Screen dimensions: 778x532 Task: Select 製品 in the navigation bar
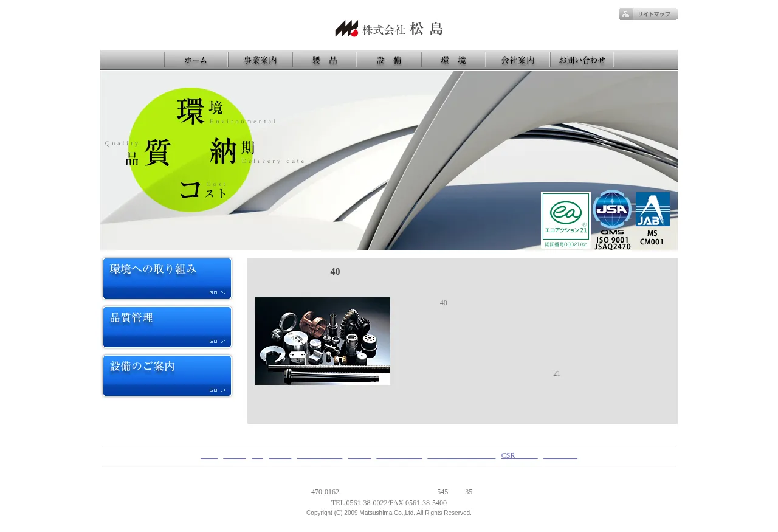coord(325,60)
